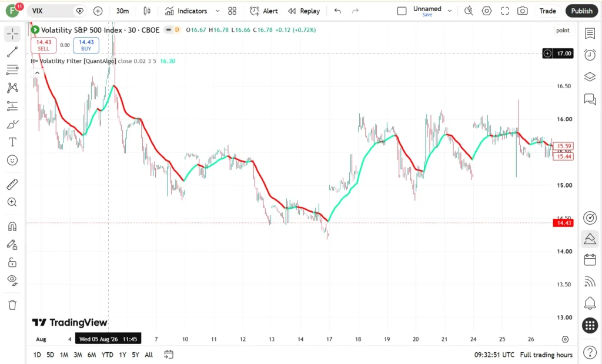Toggle stay in drawing mode
The height and width of the screenshot is (364, 602).
pos(12,245)
